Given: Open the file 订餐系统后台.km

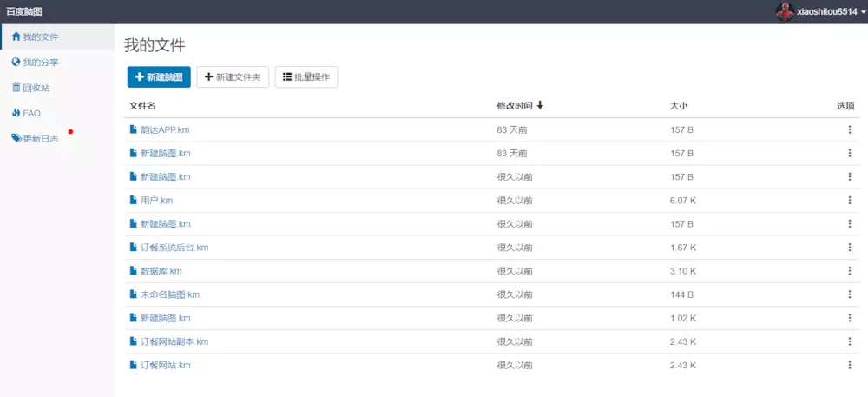Looking at the screenshot, I should click(174, 248).
